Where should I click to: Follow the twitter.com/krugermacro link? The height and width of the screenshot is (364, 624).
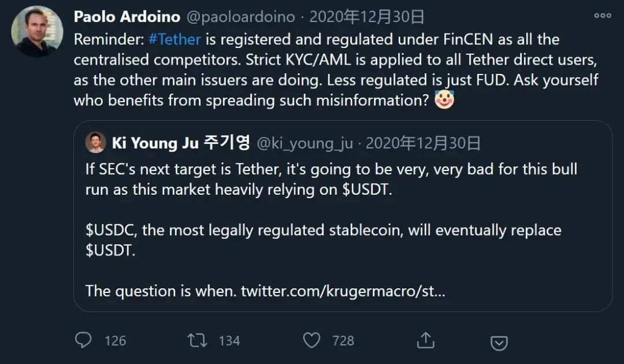(343, 290)
